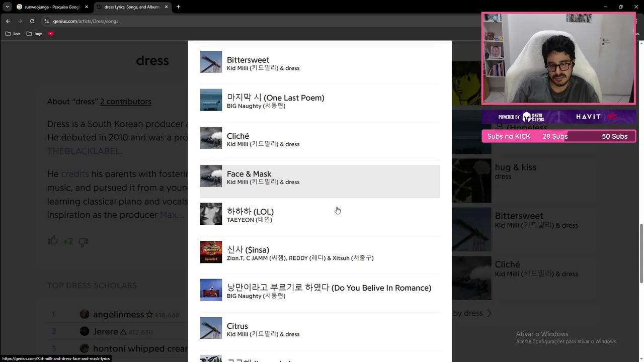Click the angelinmess avatar icon
The width and height of the screenshot is (644, 362).
[x=85, y=314]
